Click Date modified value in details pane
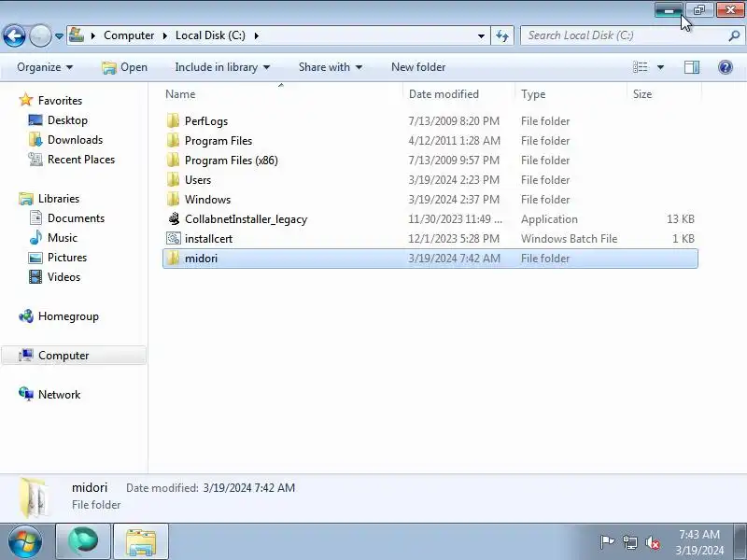 (248, 487)
